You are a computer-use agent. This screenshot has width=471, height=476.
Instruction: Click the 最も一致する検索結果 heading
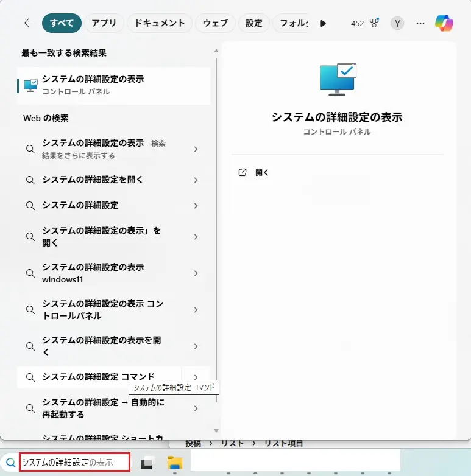(64, 53)
